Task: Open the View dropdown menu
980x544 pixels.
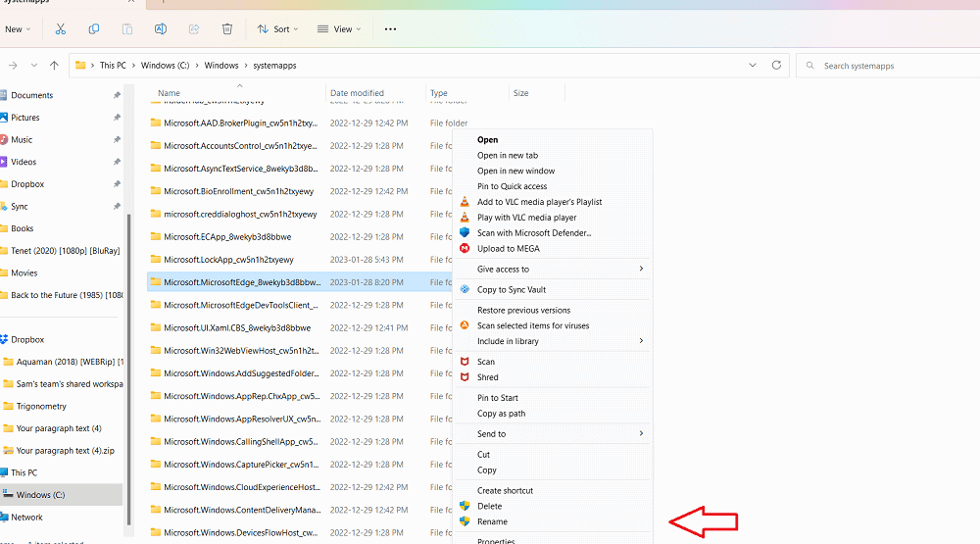Action: (339, 28)
